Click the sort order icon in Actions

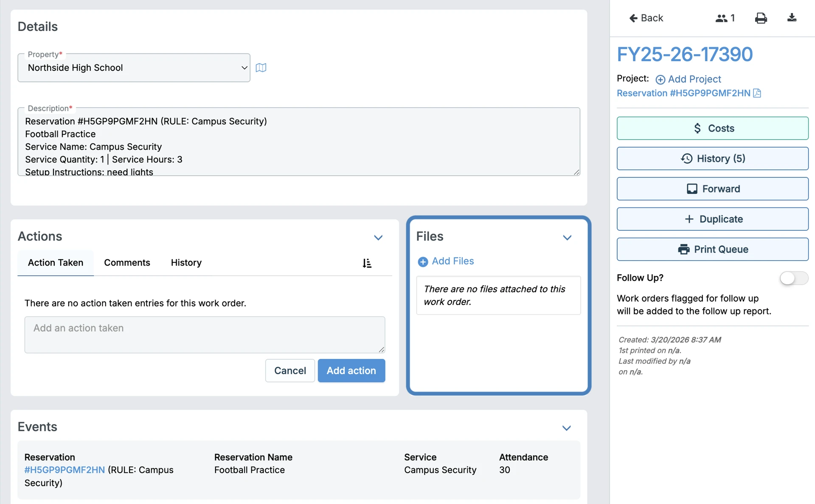coord(367,263)
